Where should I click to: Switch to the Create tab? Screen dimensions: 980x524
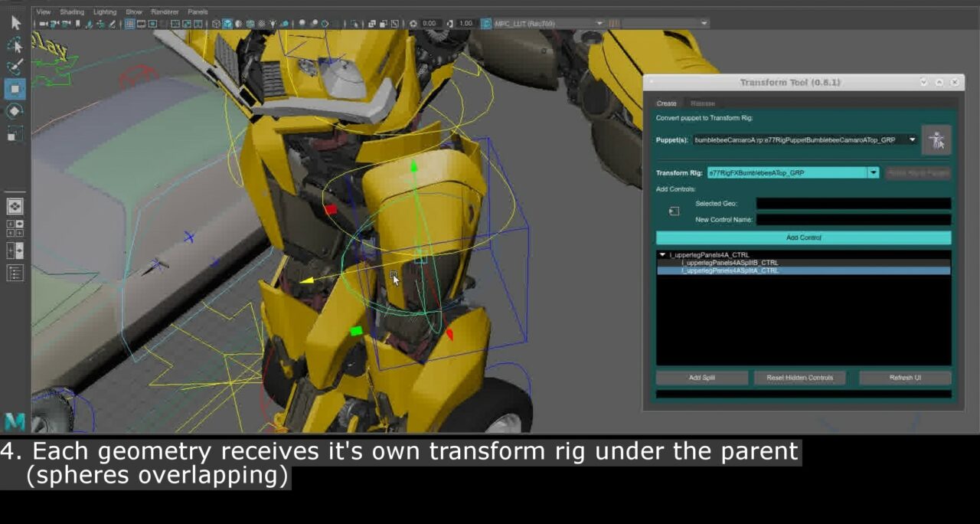667,103
